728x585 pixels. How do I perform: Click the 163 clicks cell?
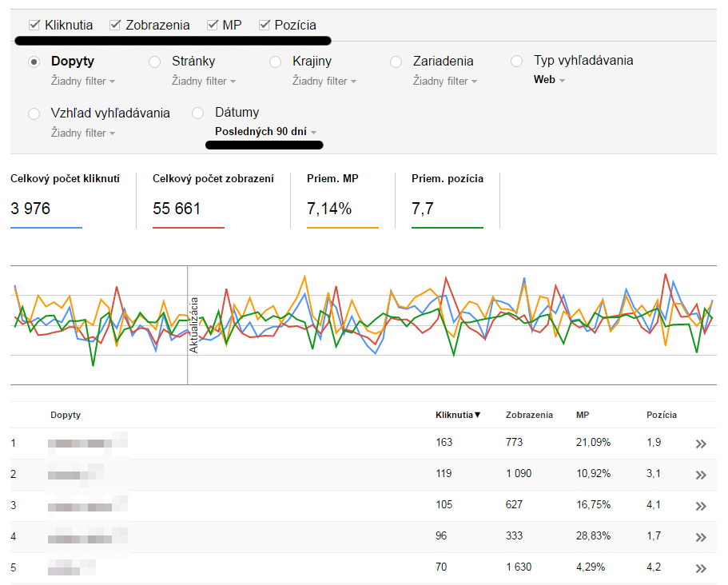[444, 442]
